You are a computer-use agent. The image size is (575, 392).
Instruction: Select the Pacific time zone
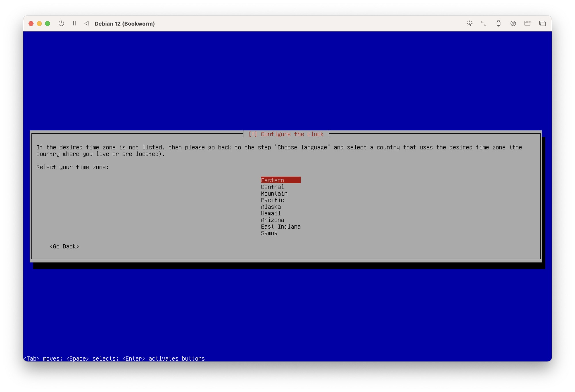272,200
